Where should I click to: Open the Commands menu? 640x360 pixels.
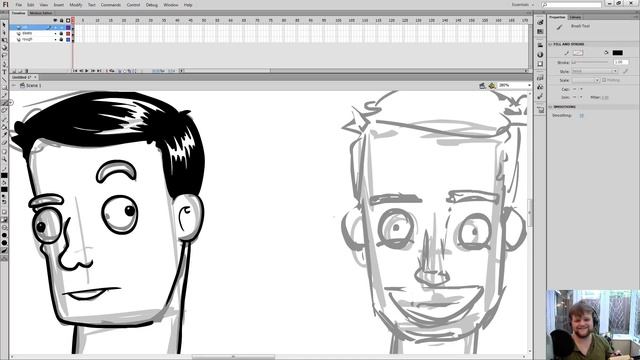click(x=111, y=5)
